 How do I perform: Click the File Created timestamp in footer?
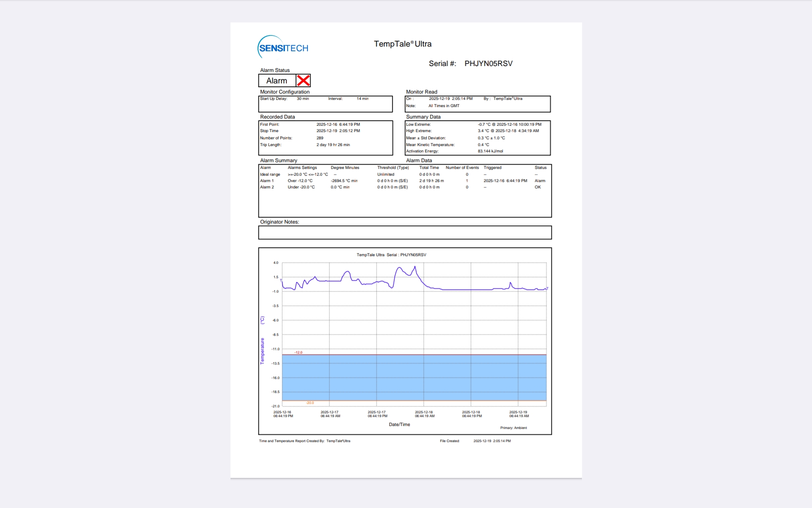tap(492, 441)
